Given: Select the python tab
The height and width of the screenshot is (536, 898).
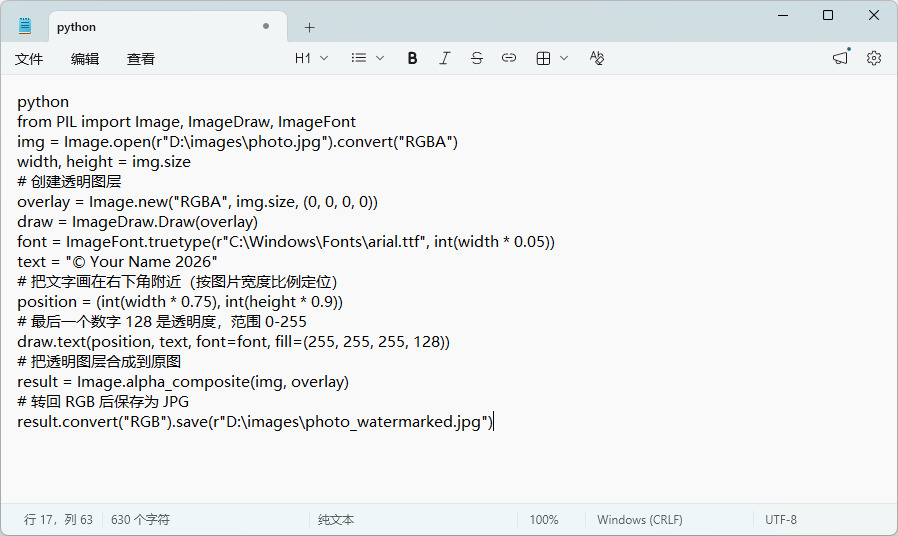Looking at the screenshot, I should (168, 27).
